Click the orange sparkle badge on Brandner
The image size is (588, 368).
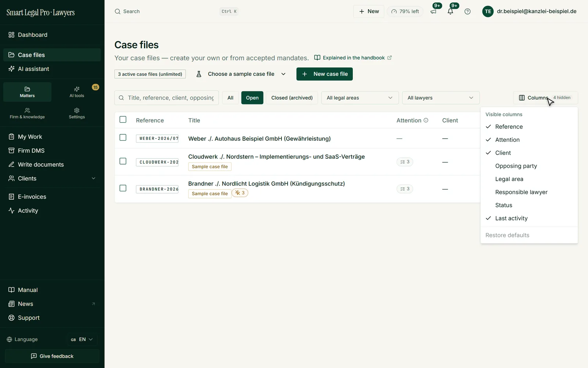click(x=240, y=193)
